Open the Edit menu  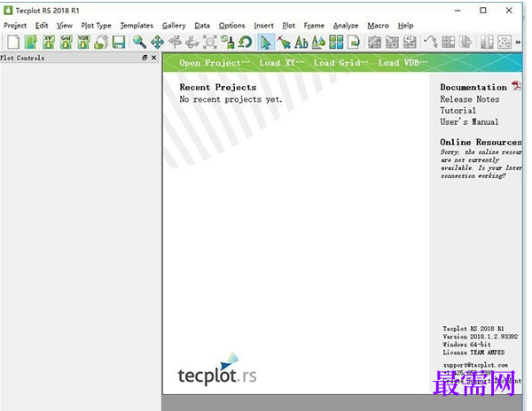point(42,26)
